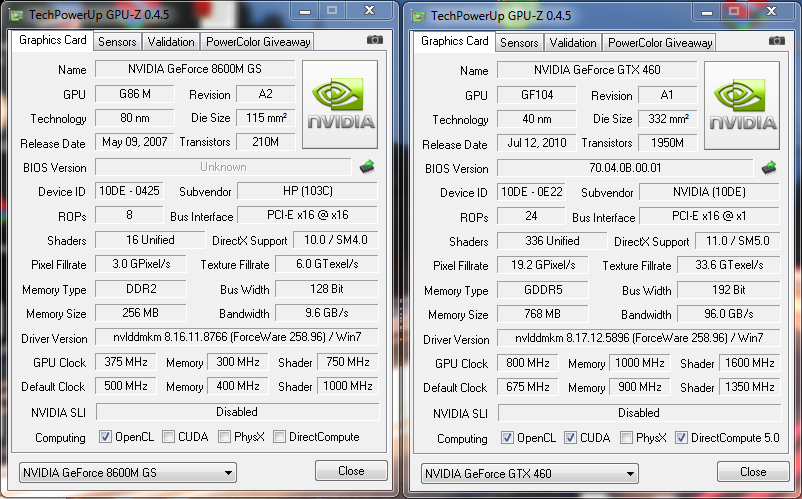
Task: Click the BIOS save chip icon in the GTX 460 window
Action: pyautogui.click(x=769, y=168)
